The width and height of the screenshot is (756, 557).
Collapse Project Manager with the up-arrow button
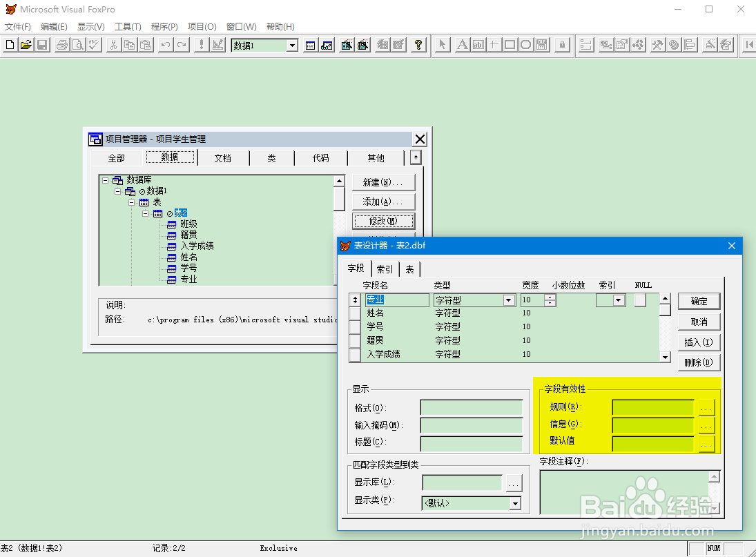pyautogui.click(x=416, y=157)
